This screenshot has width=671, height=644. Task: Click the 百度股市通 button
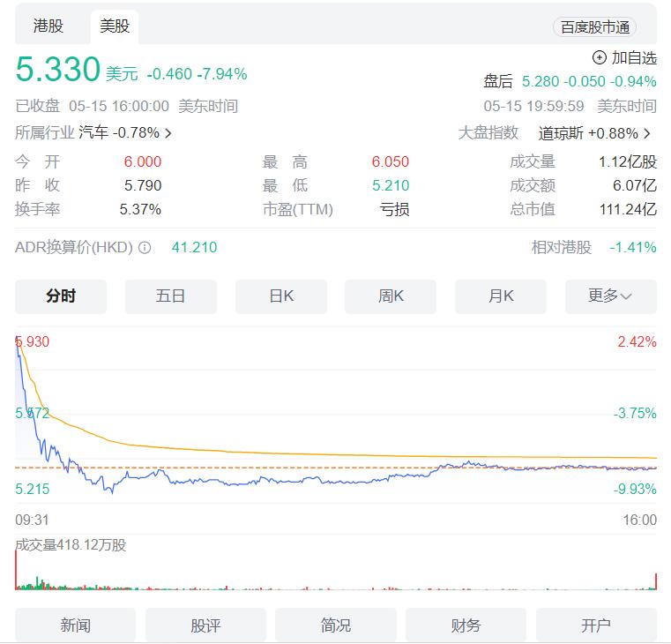(596, 27)
